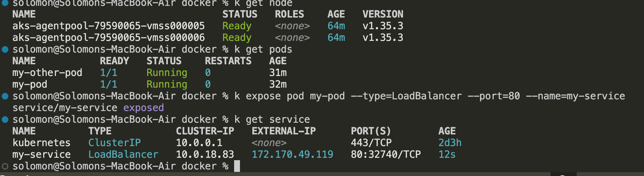Click 1/1 ready value for my-pod
Screen dimensions: 644x176
click(108, 84)
